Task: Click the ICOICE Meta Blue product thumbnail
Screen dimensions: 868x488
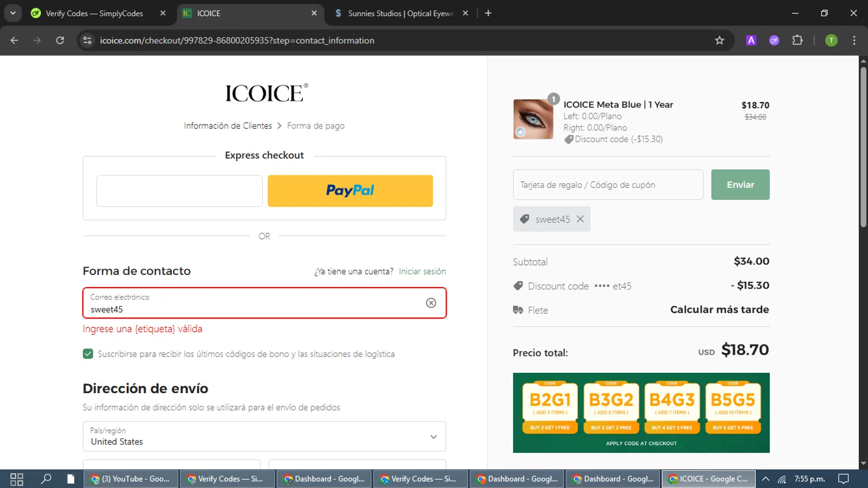Action: pyautogui.click(x=533, y=119)
